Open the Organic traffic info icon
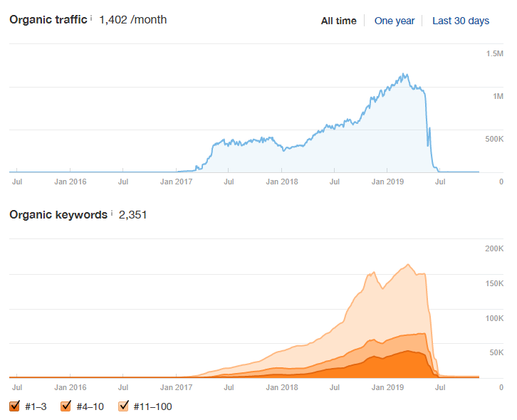Image resolution: width=517 pixels, height=420 pixels. 91,18
